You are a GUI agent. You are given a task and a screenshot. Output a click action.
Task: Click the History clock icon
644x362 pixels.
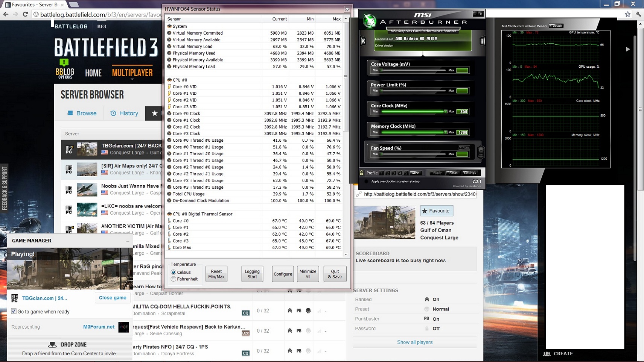(x=113, y=113)
